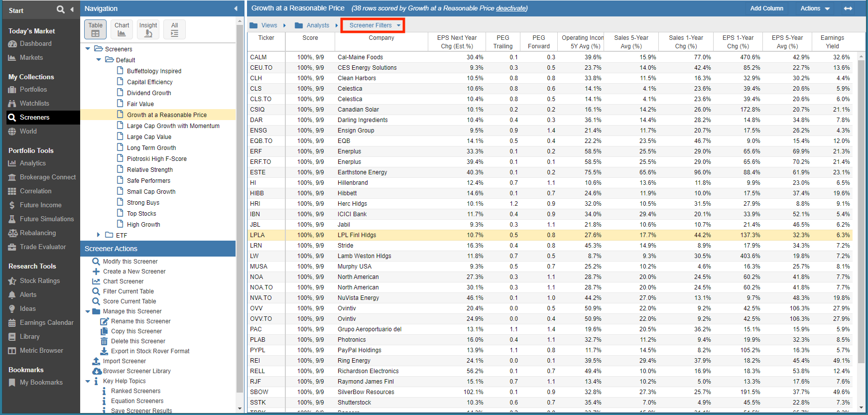The image size is (868, 415).
Task: Click the navigation panel scrollbar down arrow
Action: click(240, 408)
